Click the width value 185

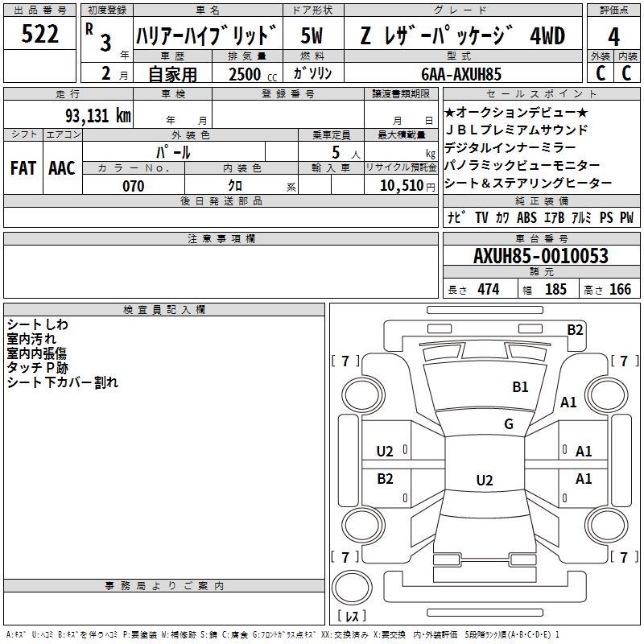point(555,289)
